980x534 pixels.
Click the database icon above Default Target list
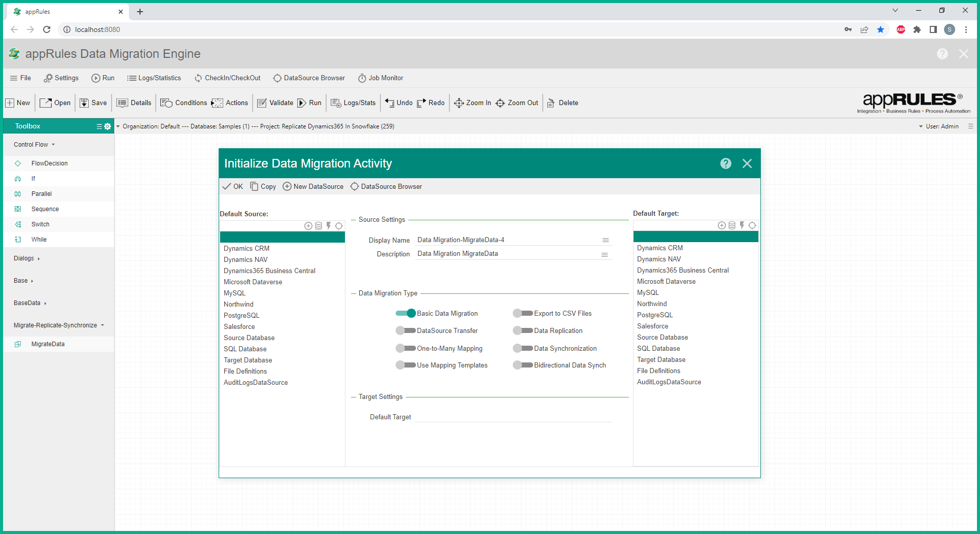click(x=732, y=225)
